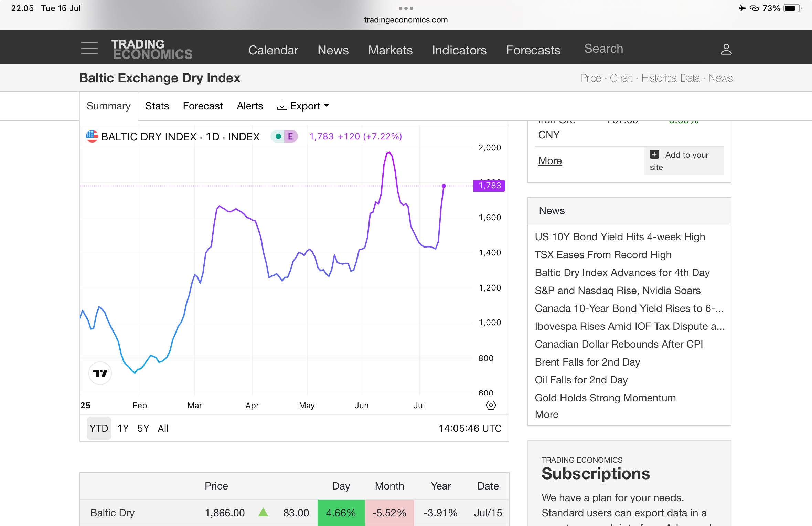Image resolution: width=812 pixels, height=526 pixels.
Task: Open the Forecasts menu
Action: [533, 50]
